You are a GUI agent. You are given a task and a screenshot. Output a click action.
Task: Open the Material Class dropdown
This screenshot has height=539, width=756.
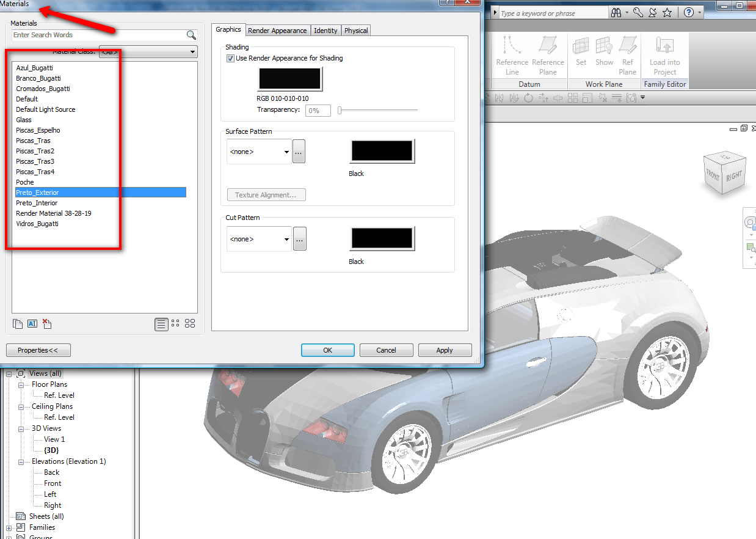[148, 52]
